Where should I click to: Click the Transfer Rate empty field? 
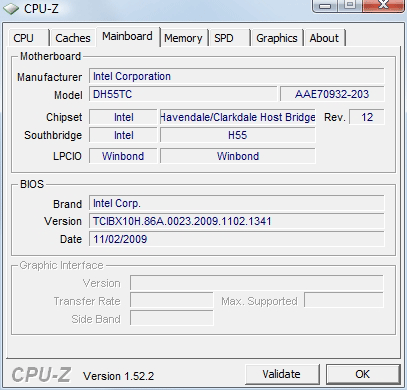pyautogui.click(x=172, y=301)
